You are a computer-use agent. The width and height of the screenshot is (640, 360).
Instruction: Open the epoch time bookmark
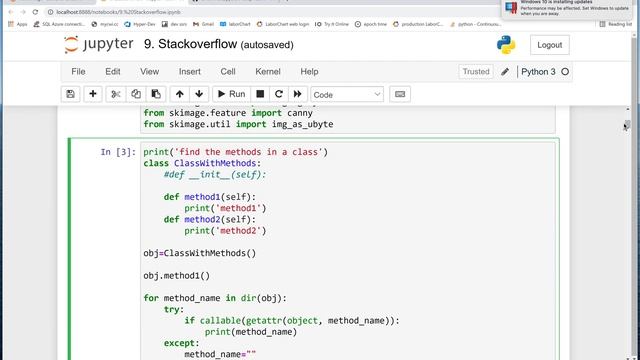tap(371, 24)
